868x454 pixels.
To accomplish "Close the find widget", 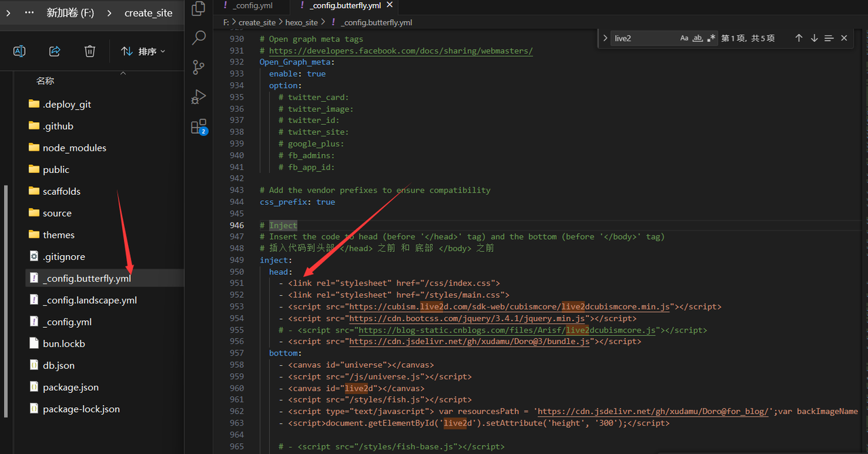I will tap(844, 38).
